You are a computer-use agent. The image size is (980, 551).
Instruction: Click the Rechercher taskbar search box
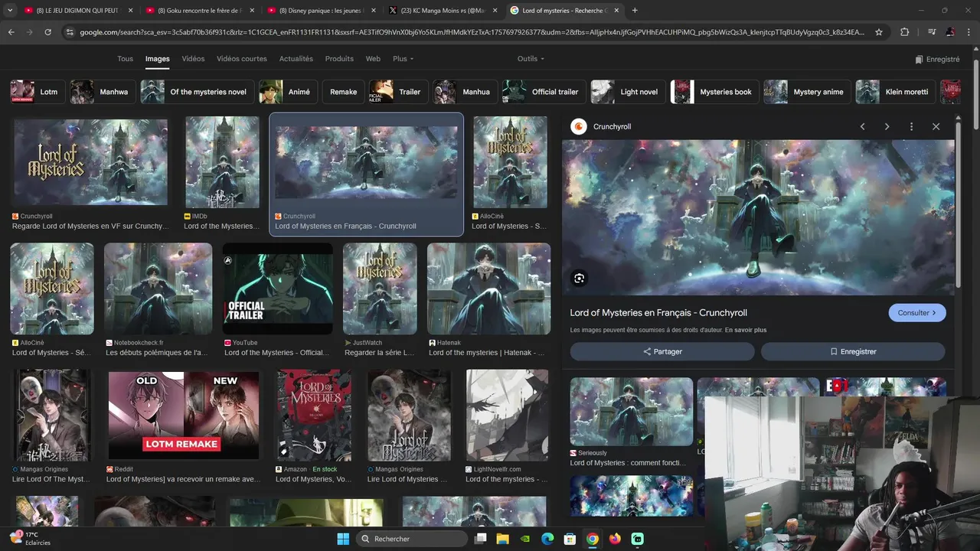413,539
